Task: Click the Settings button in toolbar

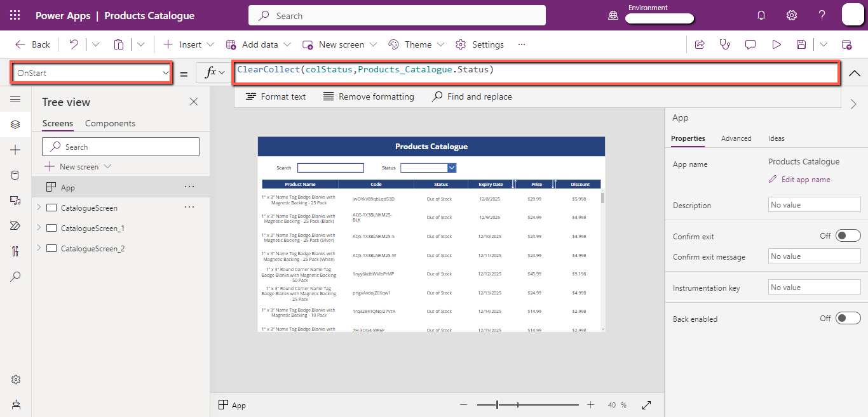Action: pyautogui.click(x=480, y=44)
